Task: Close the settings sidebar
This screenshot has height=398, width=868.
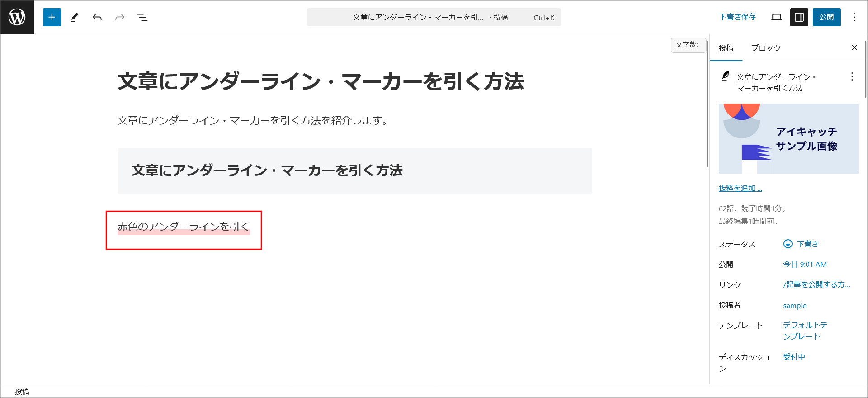Action: click(x=854, y=47)
